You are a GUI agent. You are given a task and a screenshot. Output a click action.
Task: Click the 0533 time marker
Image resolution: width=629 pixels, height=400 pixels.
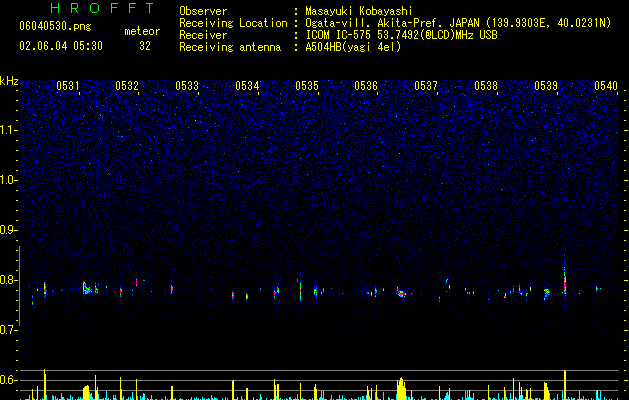[187, 86]
